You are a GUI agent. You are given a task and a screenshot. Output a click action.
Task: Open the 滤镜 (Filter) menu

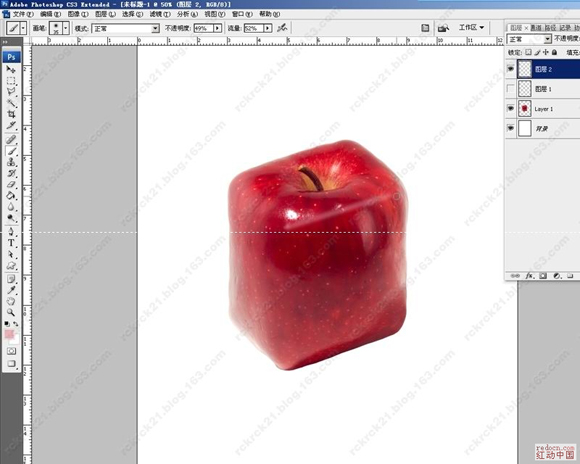[160, 14]
